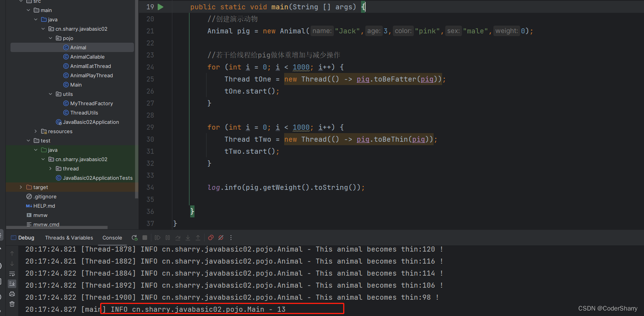
Task: Toggle Scroll to End in console
Action: coord(12,284)
